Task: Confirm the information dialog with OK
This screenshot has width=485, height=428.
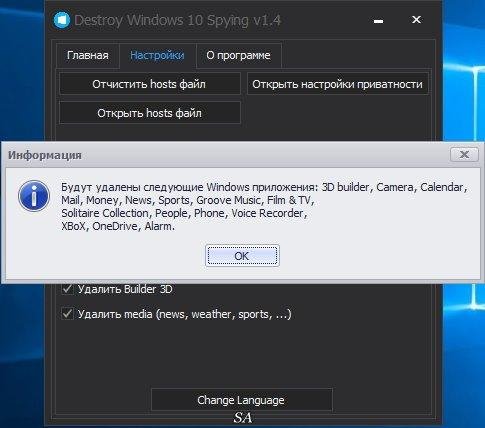Action: tap(242, 256)
